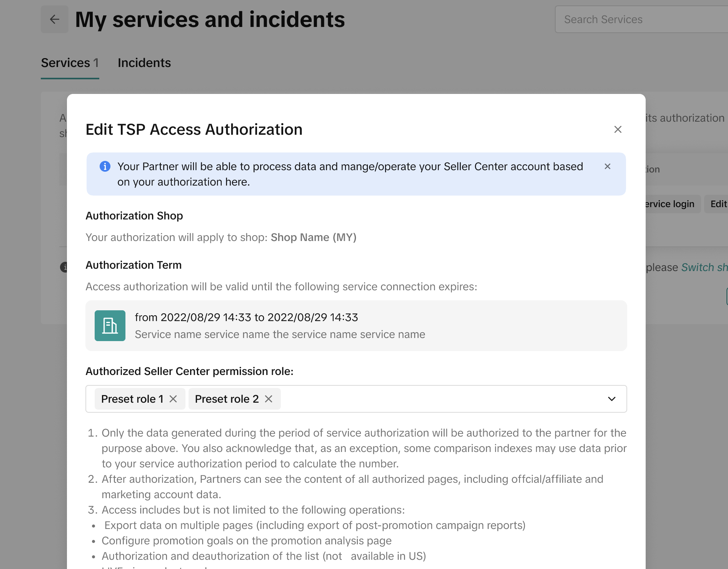Screen dimensions: 728x569
Task: Switch to the Incidents tab
Action: pyautogui.click(x=144, y=63)
